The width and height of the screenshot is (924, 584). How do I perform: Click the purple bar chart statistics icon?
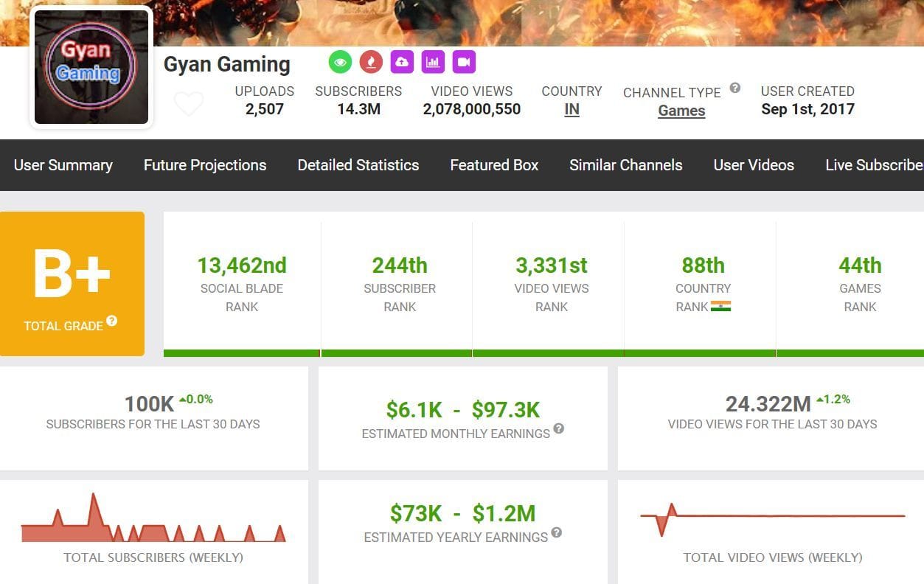tap(432, 62)
